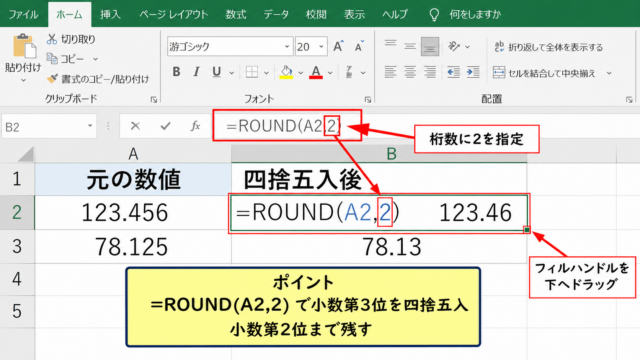640x360 pixels.
Task: Select the column B header
Action: [379, 154]
